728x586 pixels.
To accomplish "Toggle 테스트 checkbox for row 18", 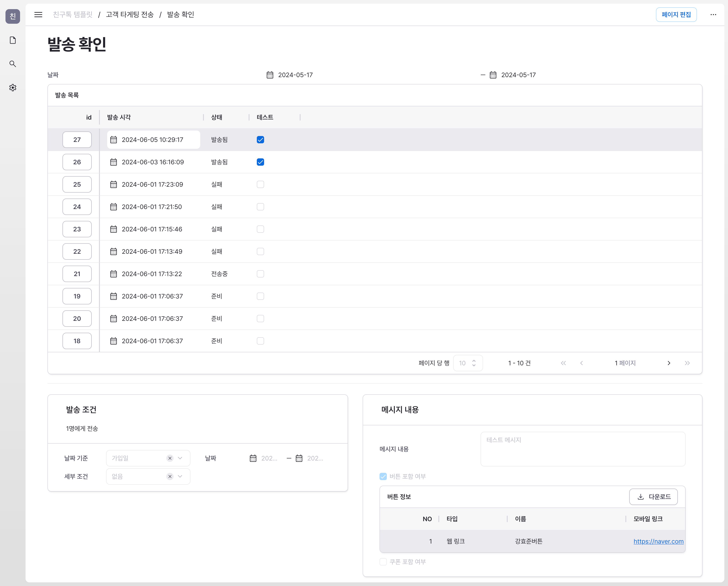I will coord(260,341).
